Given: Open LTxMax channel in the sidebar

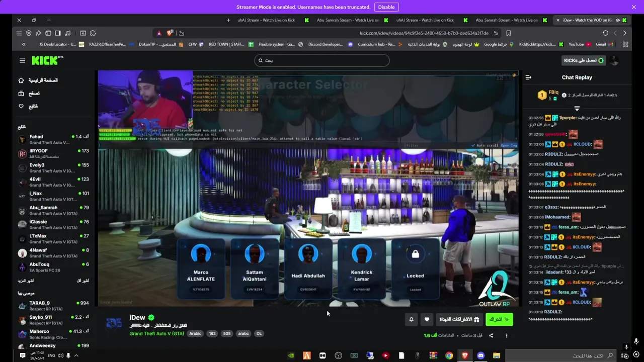Looking at the screenshot, I should pyautogui.click(x=53, y=238).
